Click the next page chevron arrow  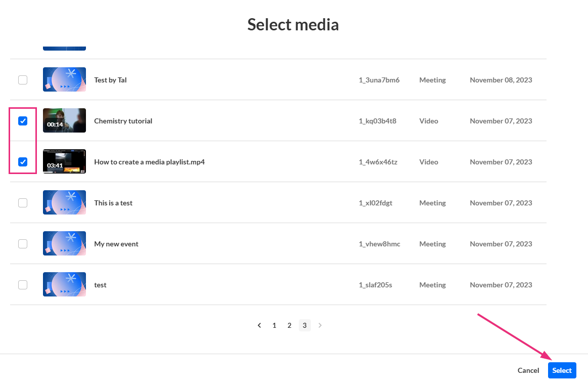320,325
